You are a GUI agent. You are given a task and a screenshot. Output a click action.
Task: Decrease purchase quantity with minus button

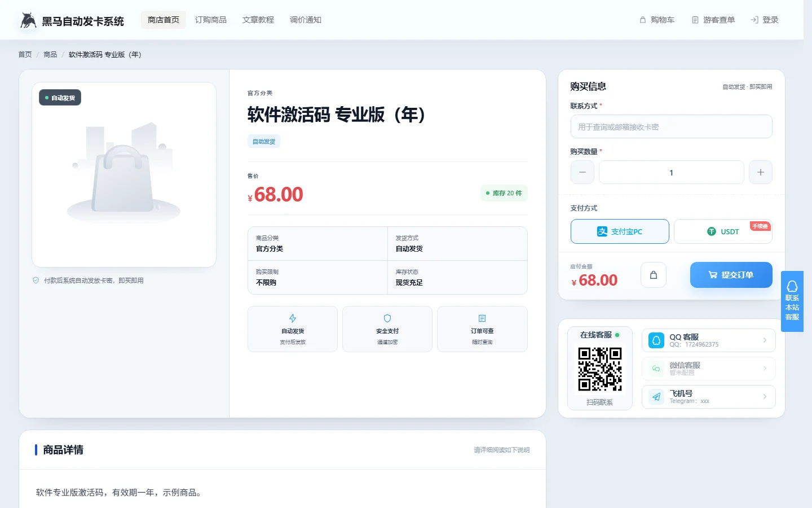(x=582, y=172)
